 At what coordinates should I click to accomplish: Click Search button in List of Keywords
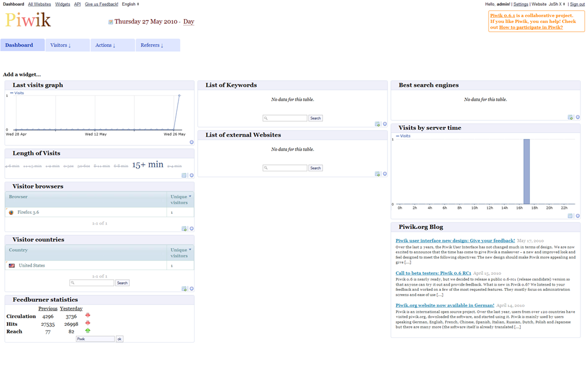click(x=315, y=118)
